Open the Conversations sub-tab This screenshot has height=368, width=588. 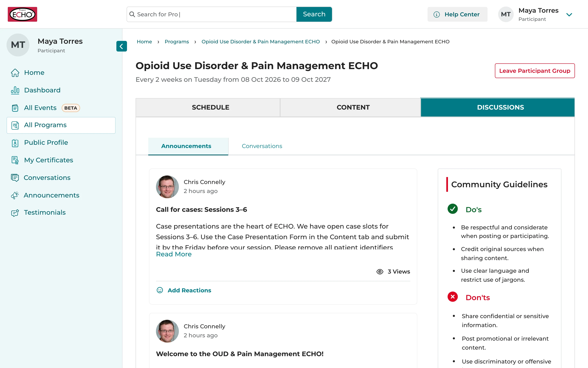pyautogui.click(x=262, y=146)
